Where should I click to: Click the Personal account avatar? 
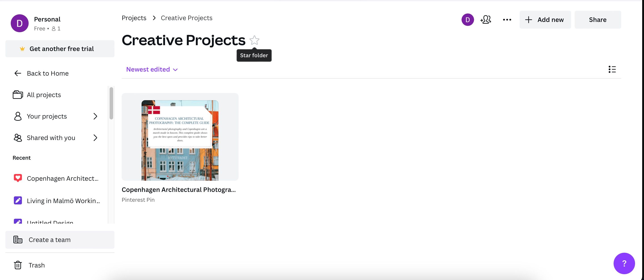(19, 23)
